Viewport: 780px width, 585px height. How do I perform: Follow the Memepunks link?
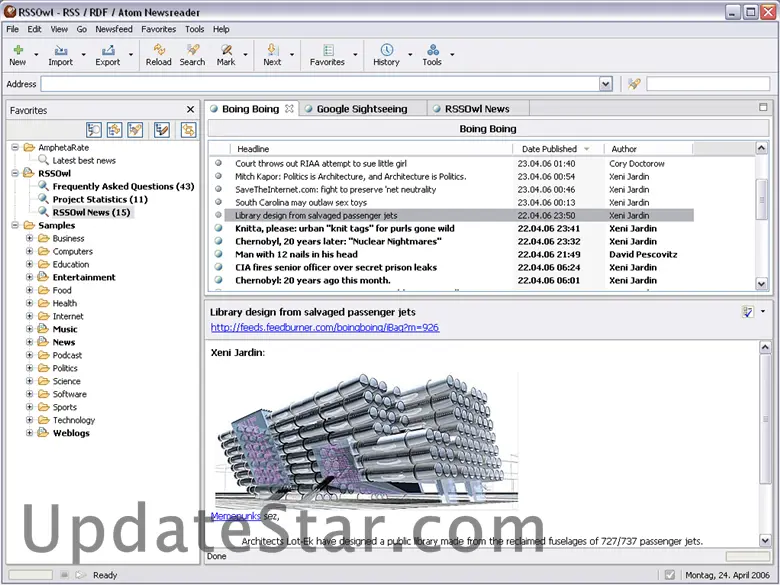(235, 516)
